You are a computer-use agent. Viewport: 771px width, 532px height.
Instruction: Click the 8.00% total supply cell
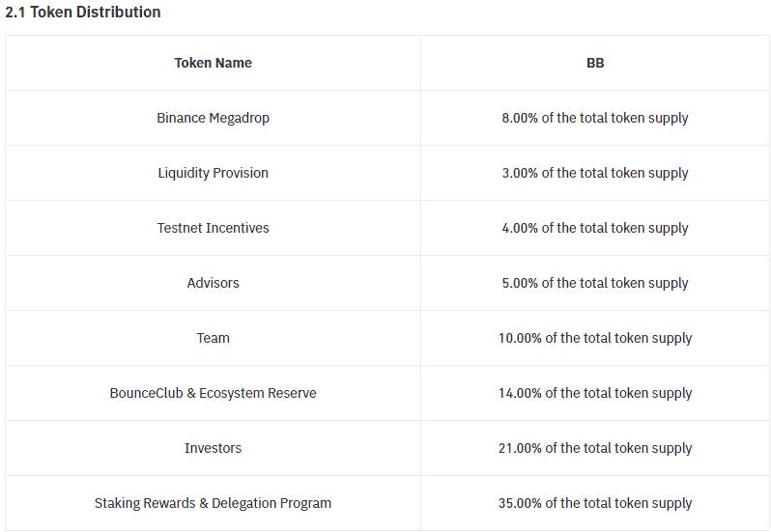(x=595, y=118)
